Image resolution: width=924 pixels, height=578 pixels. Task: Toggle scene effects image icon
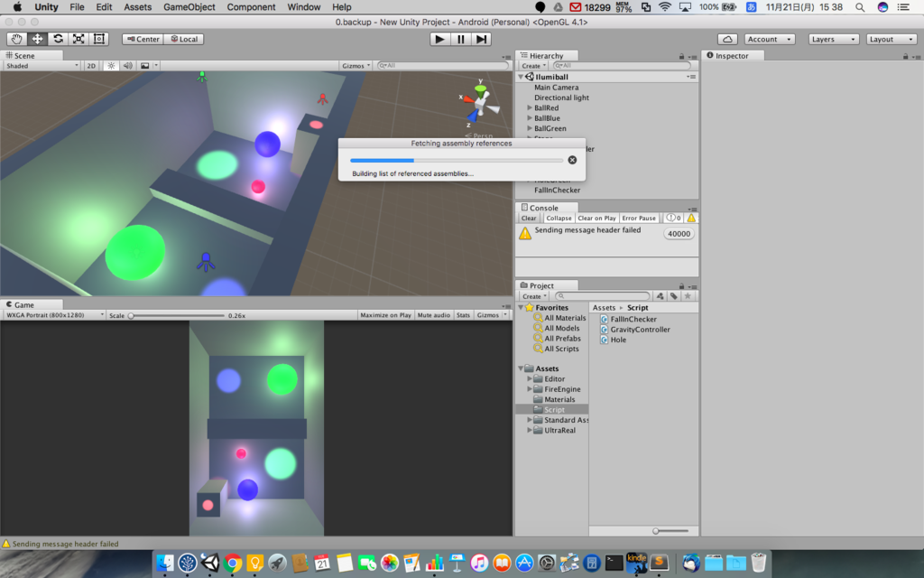tap(145, 65)
